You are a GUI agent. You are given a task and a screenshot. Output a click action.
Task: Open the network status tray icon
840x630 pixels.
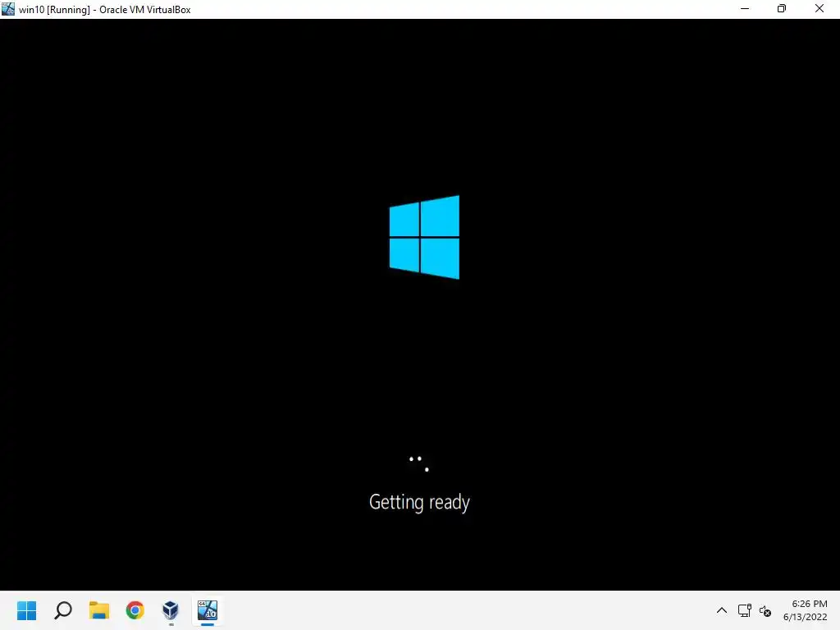click(x=744, y=610)
